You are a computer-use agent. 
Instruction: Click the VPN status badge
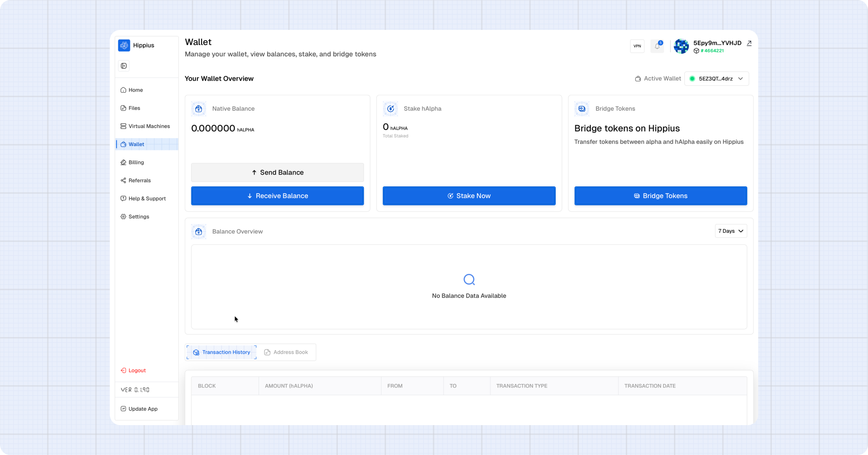pyautogui.click(x=637, y=46)
